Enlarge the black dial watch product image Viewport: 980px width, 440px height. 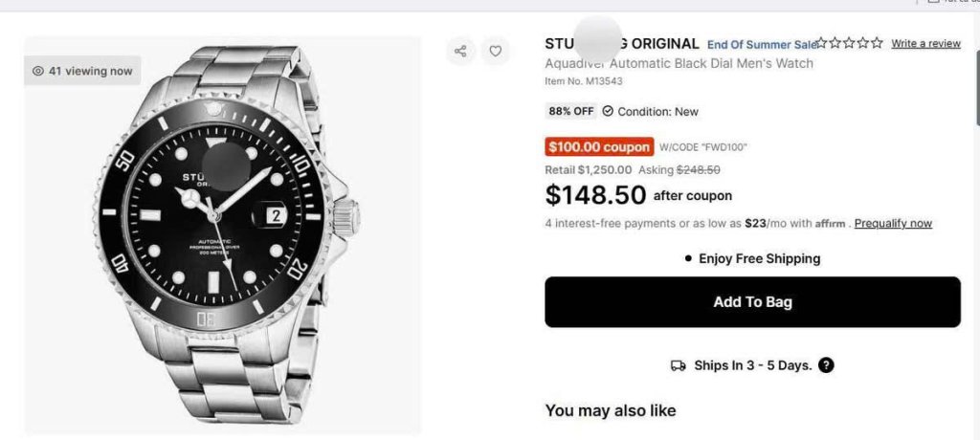[x=223, y=234]
